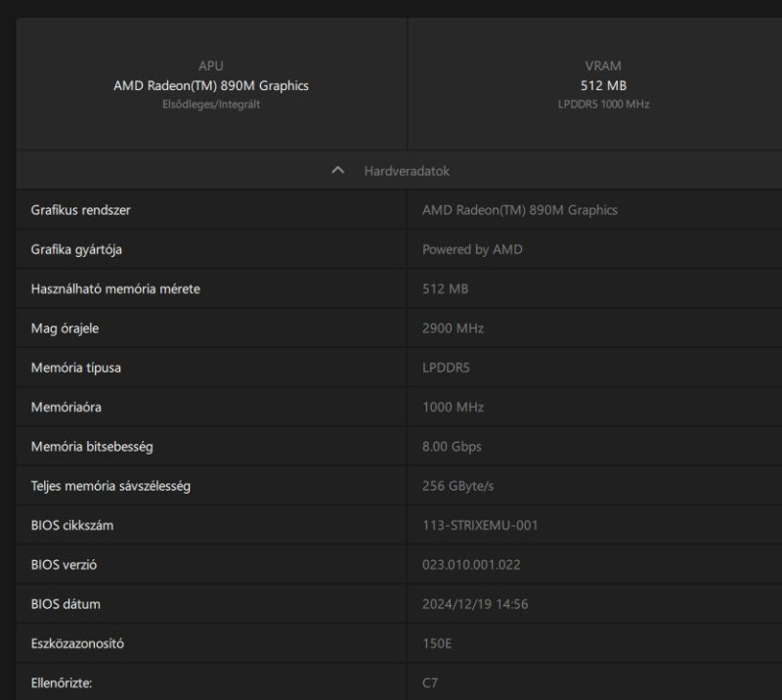Click the BIOS dátum row label

coord(65,604)
